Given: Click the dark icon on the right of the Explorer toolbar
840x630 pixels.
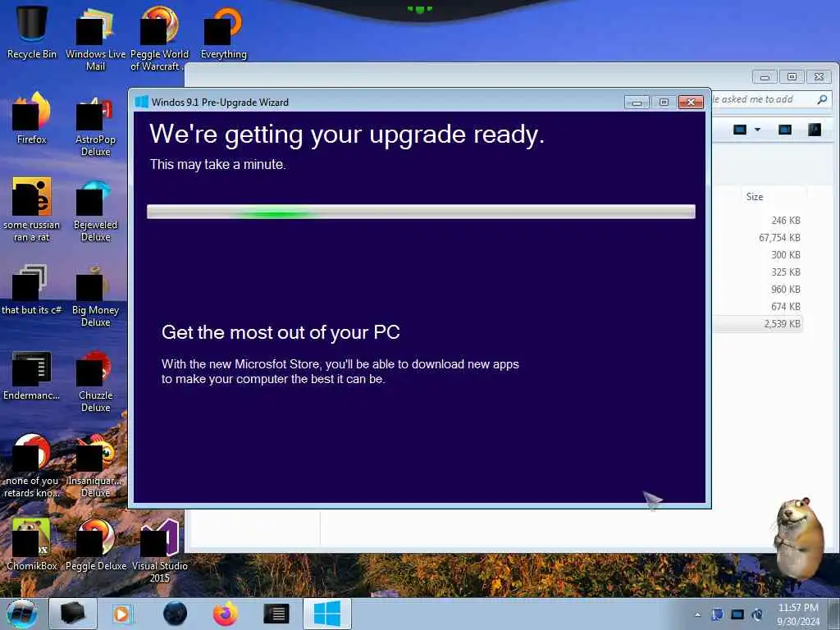Looking at the screenshot, I should [815, 130].
